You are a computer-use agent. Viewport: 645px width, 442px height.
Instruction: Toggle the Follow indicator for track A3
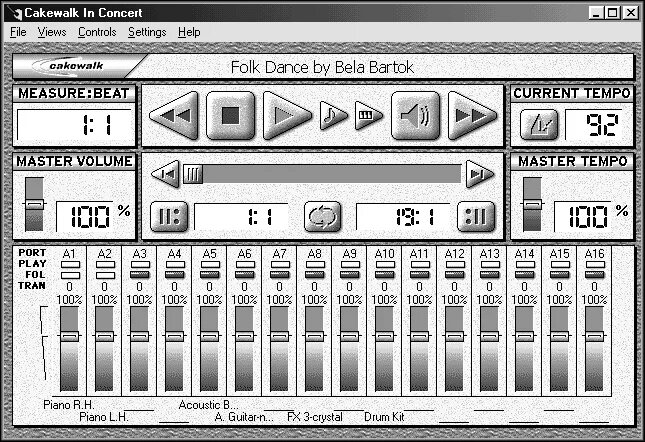pyautogui.click(x=140, y=275)
